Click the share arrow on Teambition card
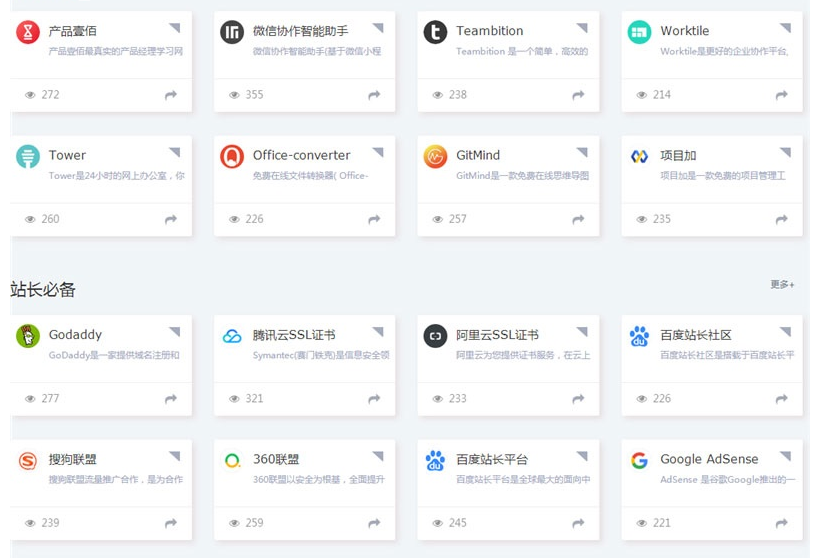The image size is (814, 558). (x=578, y=95)
